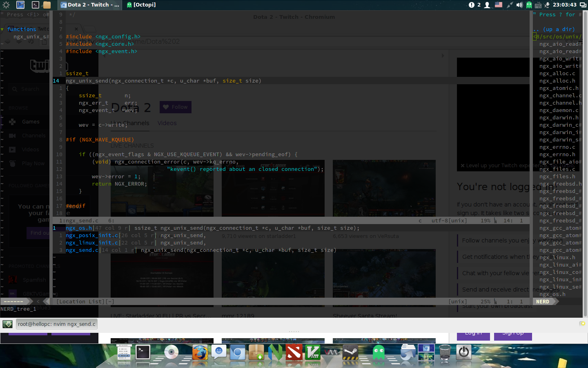Open the terminal dock icon

click(x=143, y=352)
